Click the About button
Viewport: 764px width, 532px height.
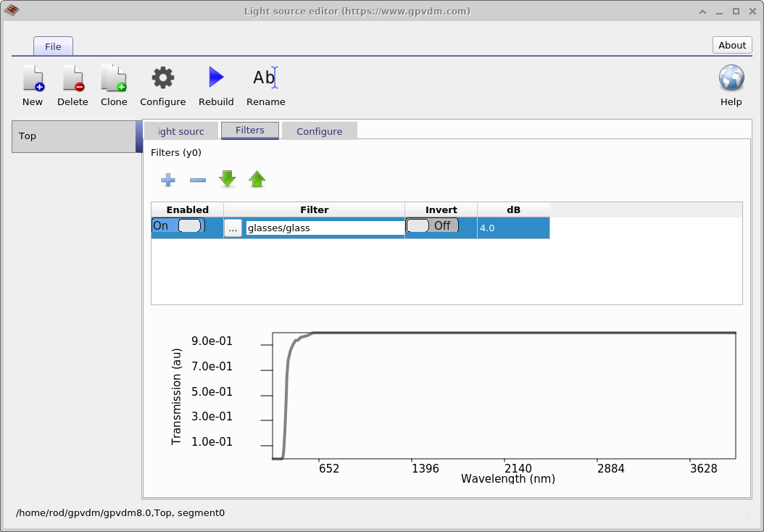(x=731, y=45)
